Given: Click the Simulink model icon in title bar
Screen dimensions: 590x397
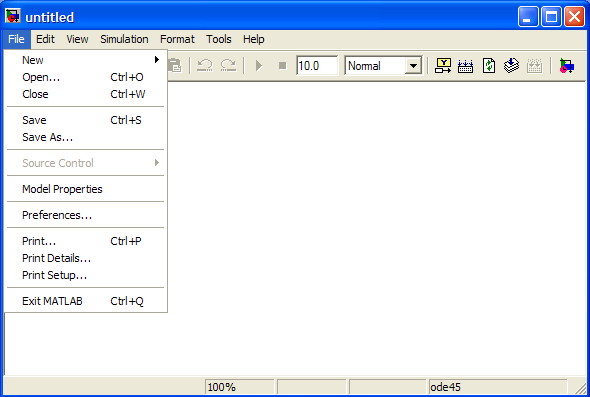Looking at the screenshot, I should (13, 16).
